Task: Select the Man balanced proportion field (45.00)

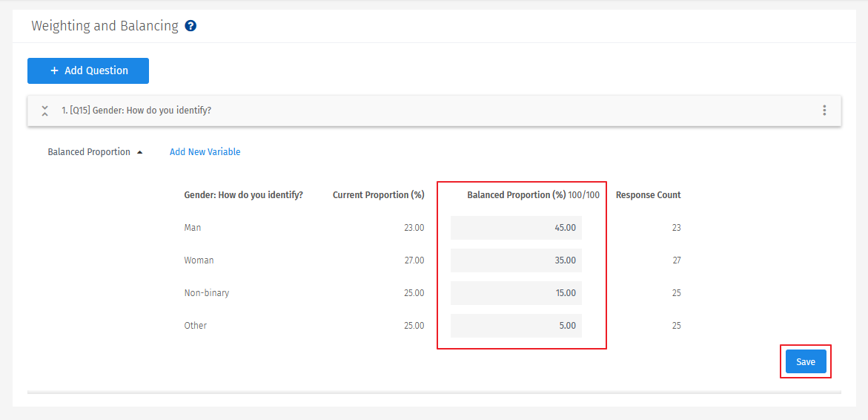Action: click(516, 228)
